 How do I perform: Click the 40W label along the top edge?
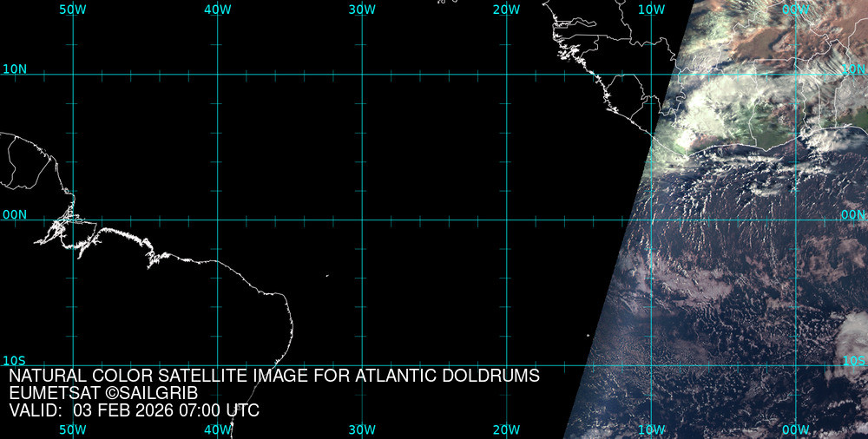[x=217, y=9]
